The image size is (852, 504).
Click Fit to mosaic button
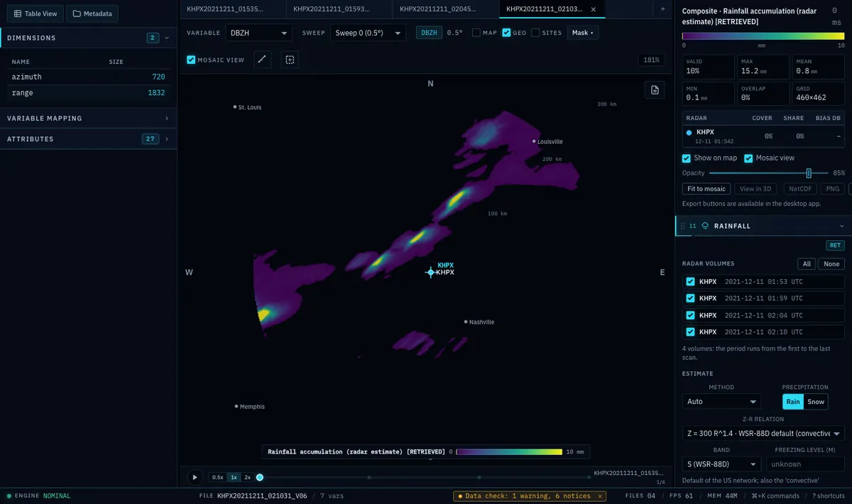[706, 189]
